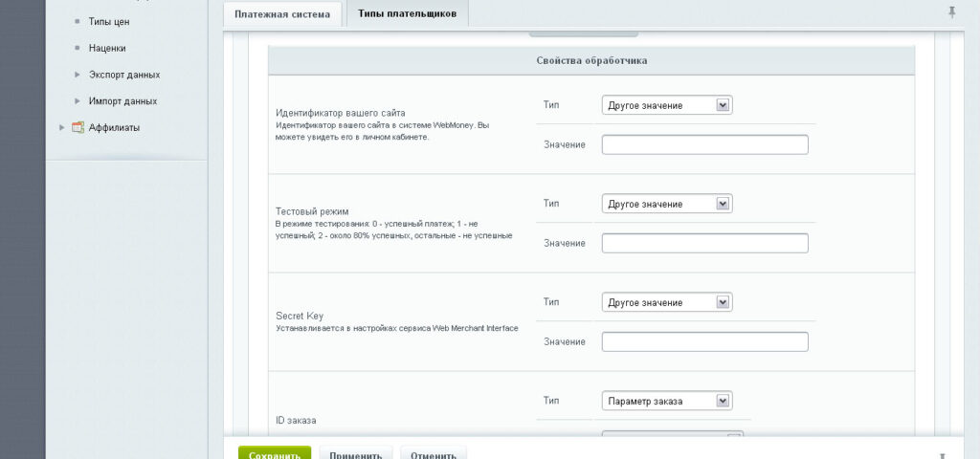Expand the Аффилиаты section arrow
Viewport: 980px width, 459px height.
point(63,127)
